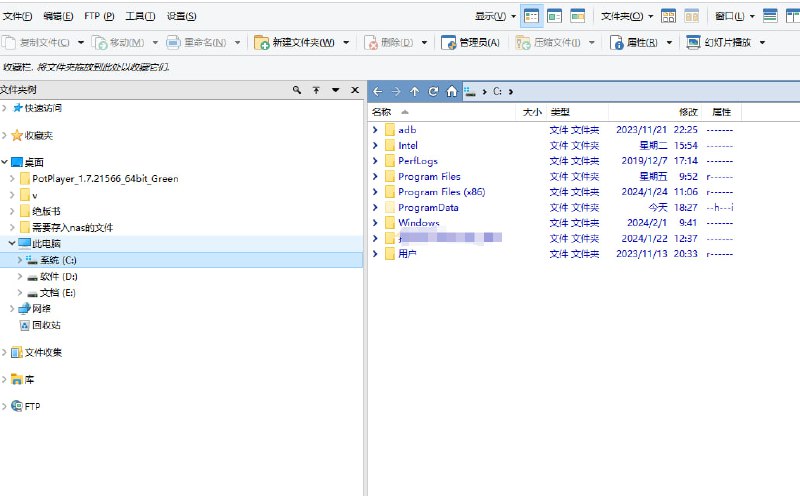The height and width of the screenshot is (496, 800).
Task: Sort files by the 名称 column header
Action: (x=381, y=112)
